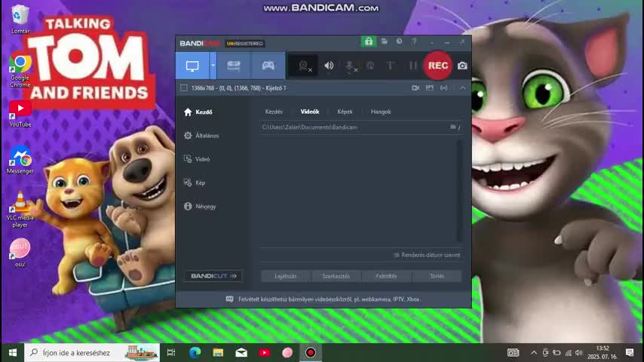Click the taskbar search box
Viewport: 644px width, 362px height.
[x=92, y=352]
